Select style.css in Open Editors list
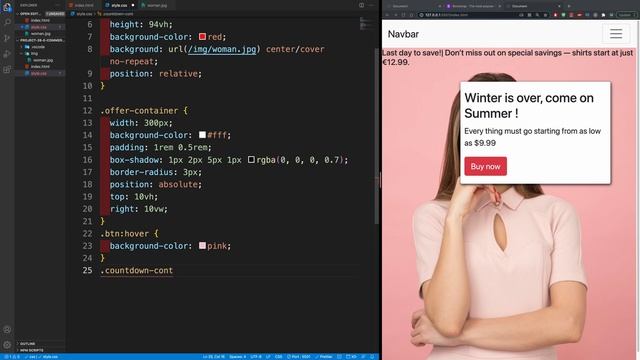640x360 pixels. click(39, 27)
